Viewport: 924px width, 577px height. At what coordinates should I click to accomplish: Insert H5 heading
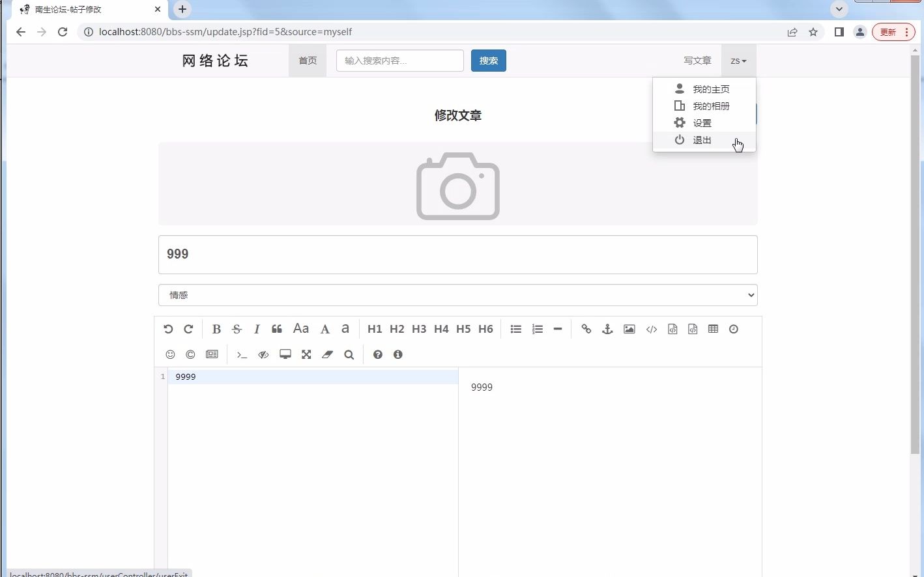(463, 330)
